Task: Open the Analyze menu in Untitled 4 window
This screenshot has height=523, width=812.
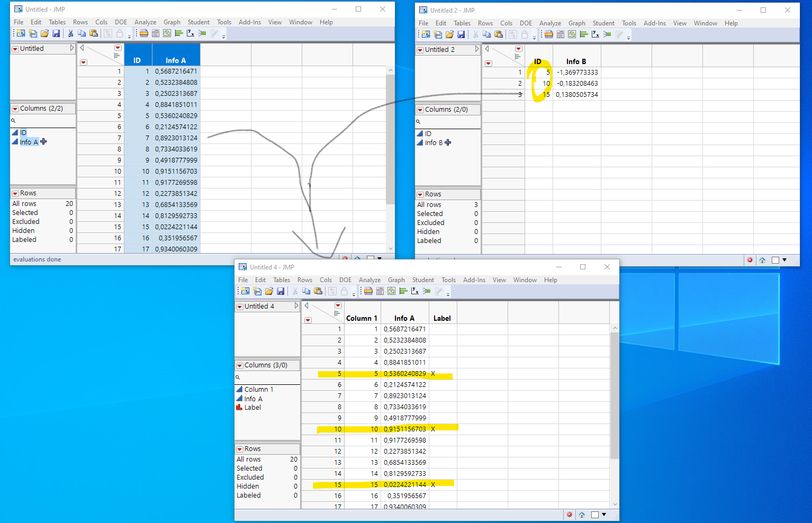Action: pyautogui.click(x=369, y=280)
